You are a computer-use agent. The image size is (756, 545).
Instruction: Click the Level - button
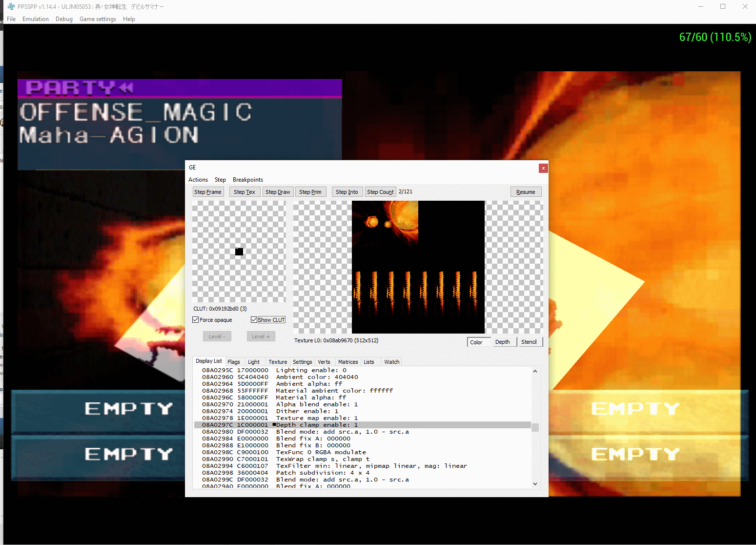click(x=217, y=336)
